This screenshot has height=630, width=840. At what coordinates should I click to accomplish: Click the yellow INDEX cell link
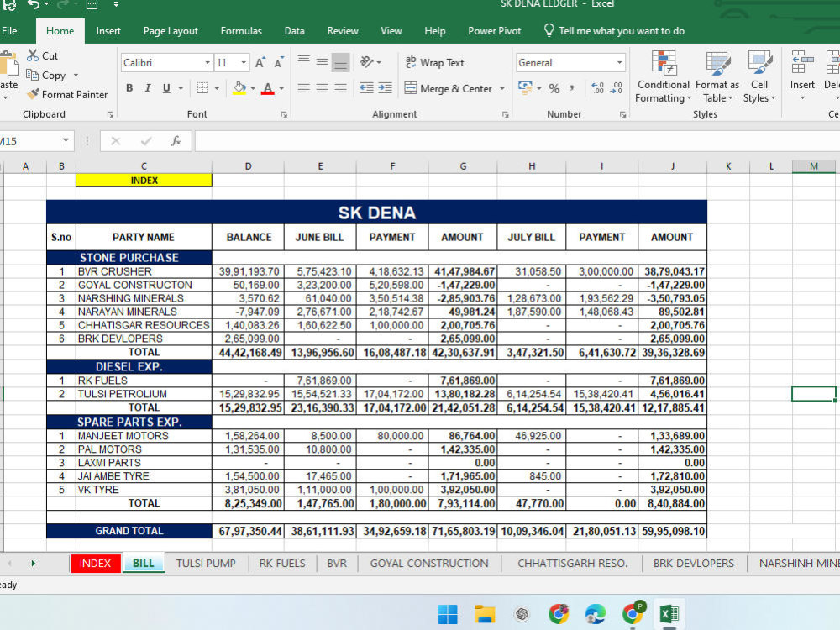144,180
